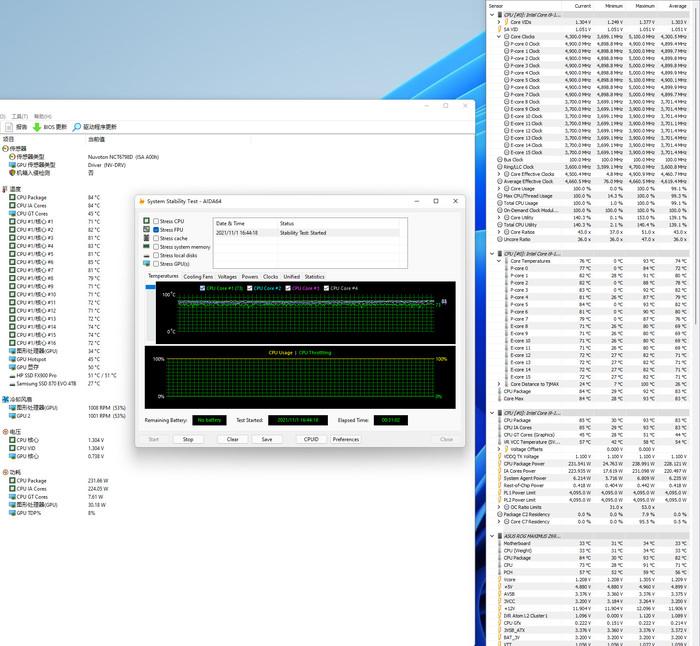
Task: Click the driver update magnifier icon
Action: point(77,127)
